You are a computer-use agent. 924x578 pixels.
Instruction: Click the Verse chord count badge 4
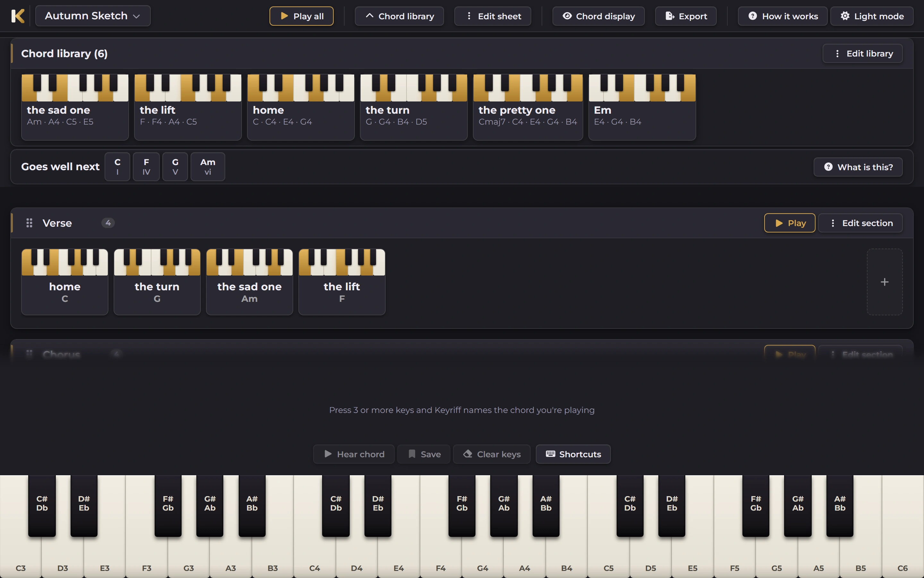[x=108, y=223]
